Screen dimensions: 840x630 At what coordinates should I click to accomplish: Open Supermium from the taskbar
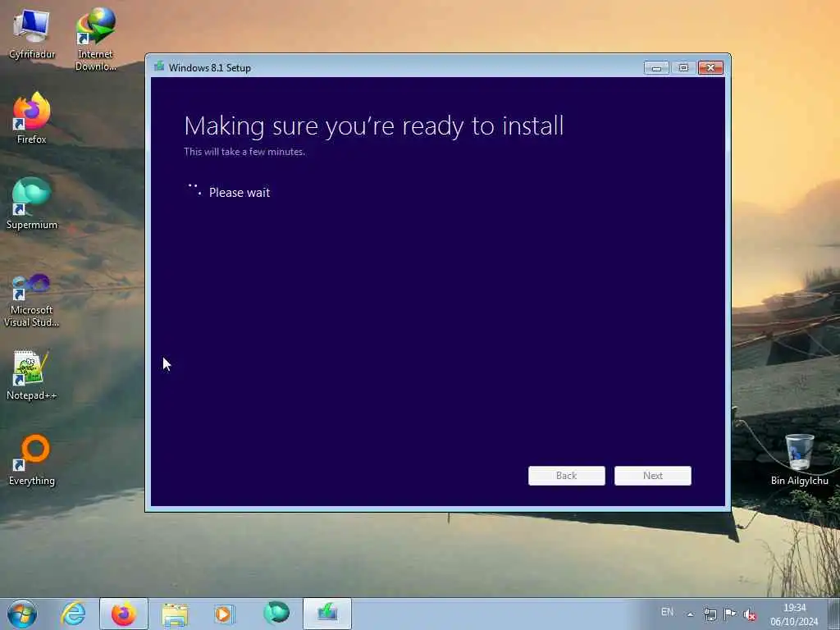pyautogui.click(x=276, y=614)
